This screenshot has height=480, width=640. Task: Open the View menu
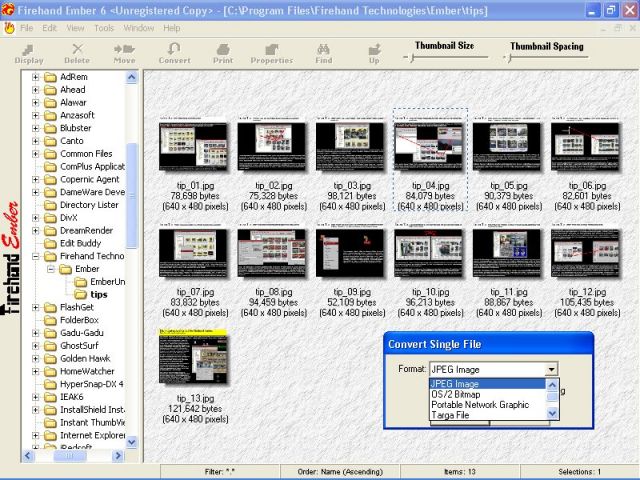[75, 28]
